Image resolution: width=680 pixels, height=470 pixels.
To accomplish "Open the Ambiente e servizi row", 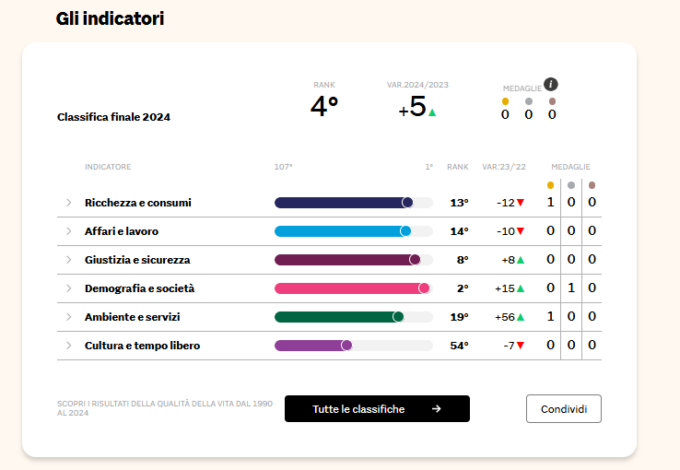I will (x=69, y=317).
